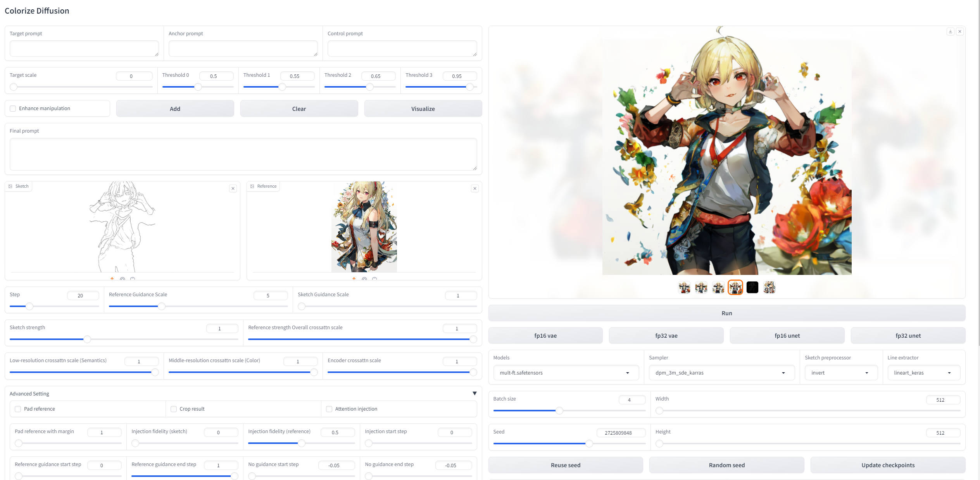Select the black gallery thumbnail

752,287
